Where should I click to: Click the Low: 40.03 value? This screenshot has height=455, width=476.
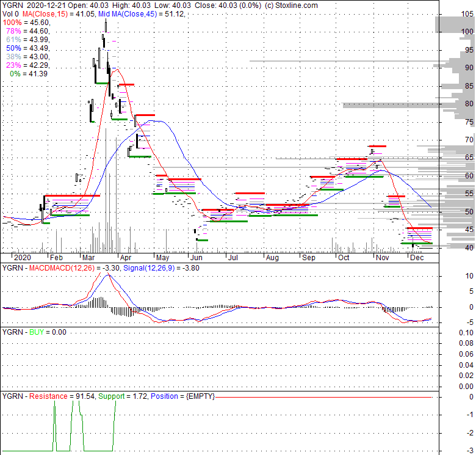(x=173, y=5)
